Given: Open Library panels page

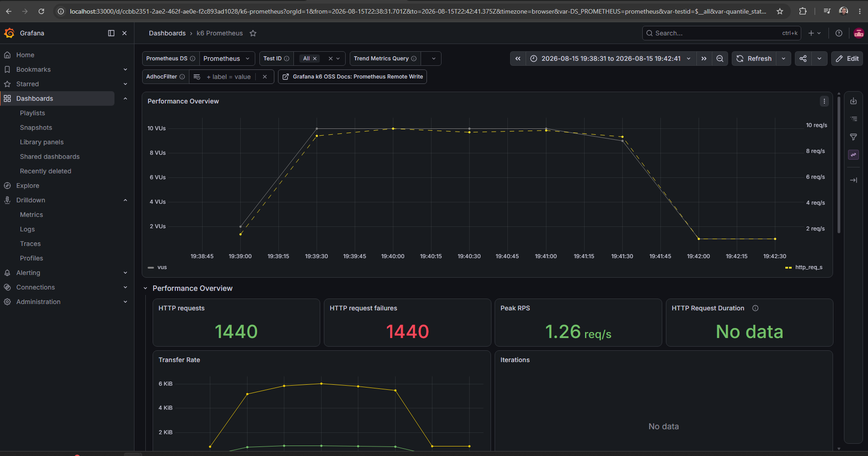Looking at the screenshot, I should click(42, 142).
